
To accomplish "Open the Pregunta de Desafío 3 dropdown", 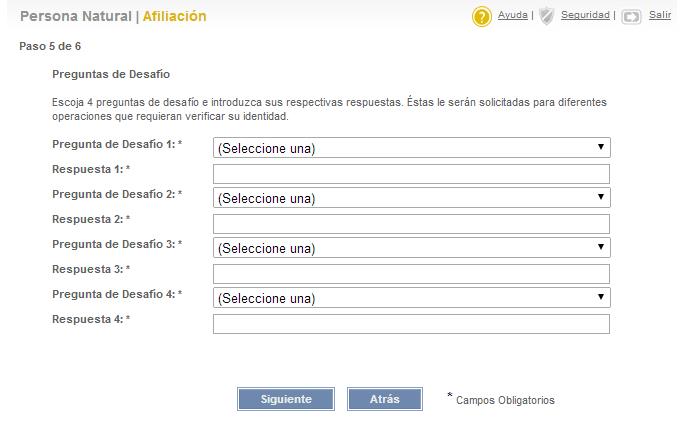I will (411, 248).
